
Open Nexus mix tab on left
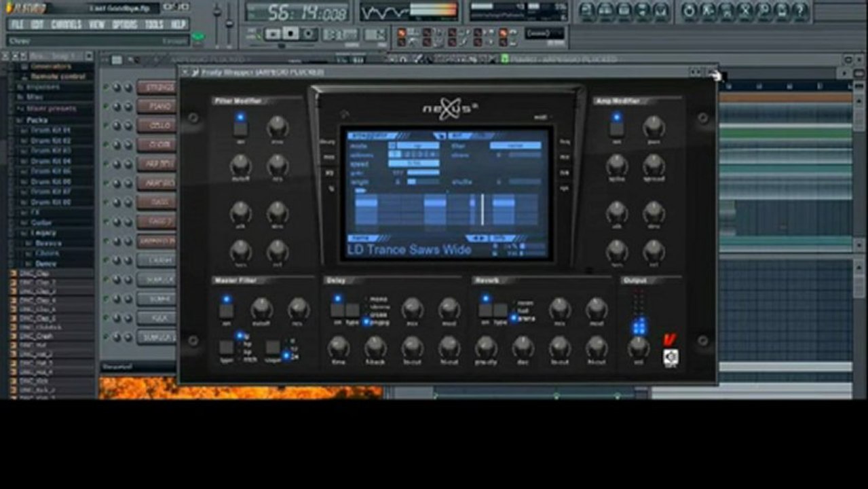[x=329, y=158]
